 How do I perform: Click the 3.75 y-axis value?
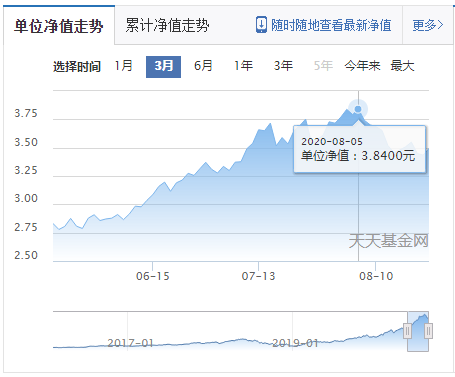click(26, 113)
